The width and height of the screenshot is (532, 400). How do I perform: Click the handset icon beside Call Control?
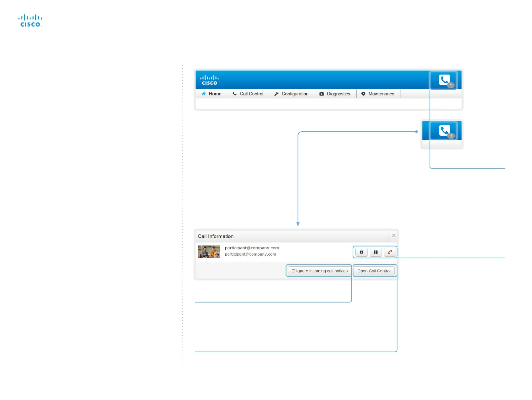point(234,94)
